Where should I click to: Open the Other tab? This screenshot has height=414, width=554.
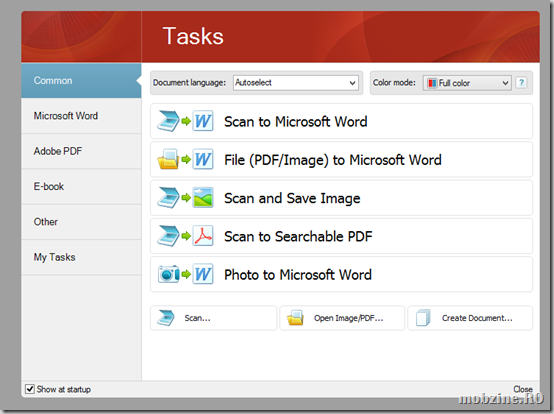coord(81,222)
